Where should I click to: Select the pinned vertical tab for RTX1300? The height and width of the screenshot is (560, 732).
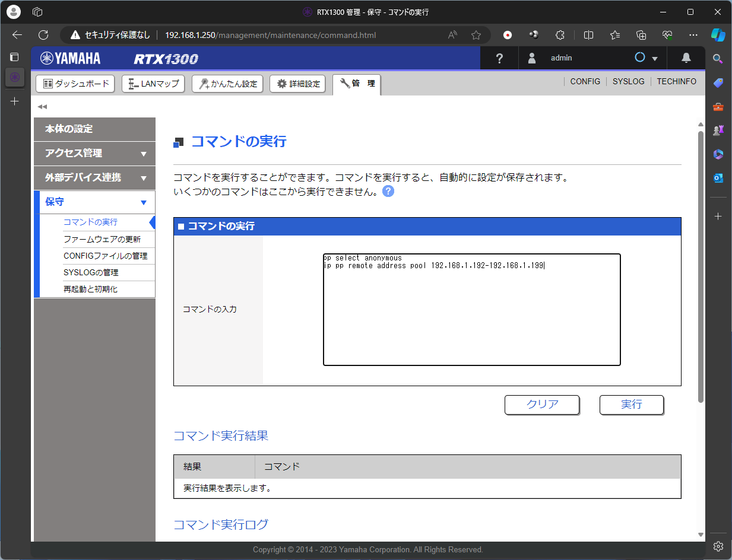click(x=15, y=78)
